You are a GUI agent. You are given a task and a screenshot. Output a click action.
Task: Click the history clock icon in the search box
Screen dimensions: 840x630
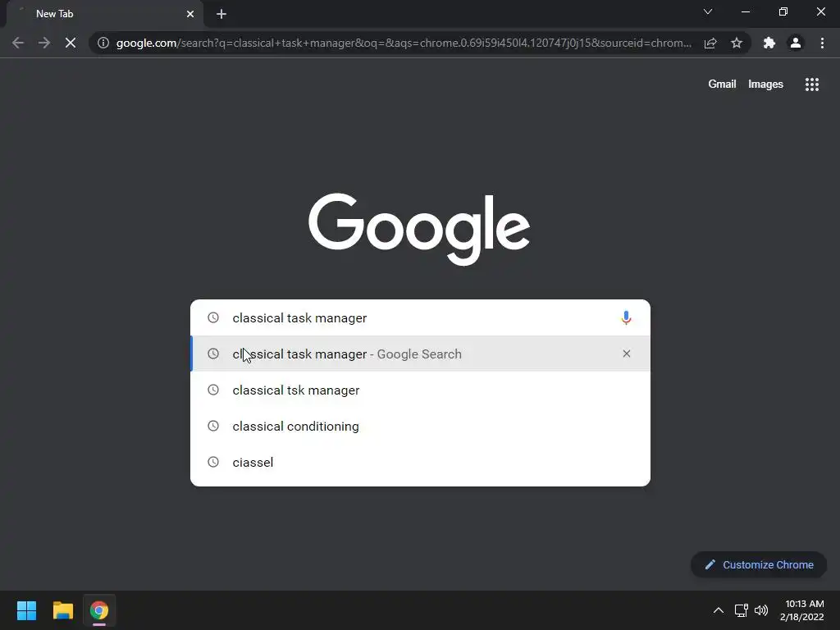point(213,317)
